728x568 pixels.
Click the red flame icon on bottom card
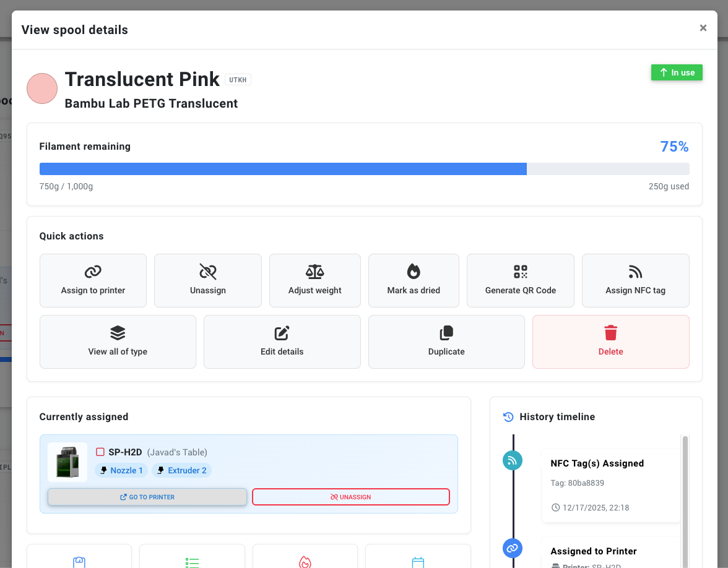pos(305,562)
